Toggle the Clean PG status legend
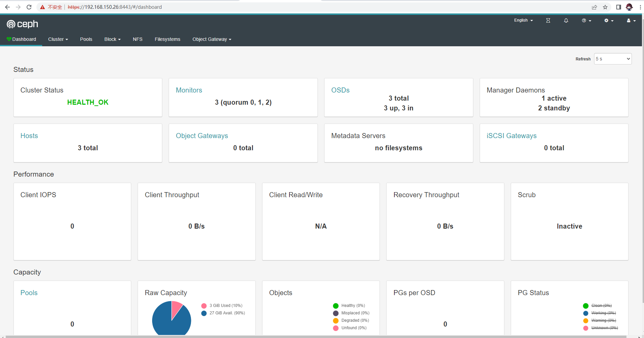This screenshot has height=338, width=644. tap(597, 306)
